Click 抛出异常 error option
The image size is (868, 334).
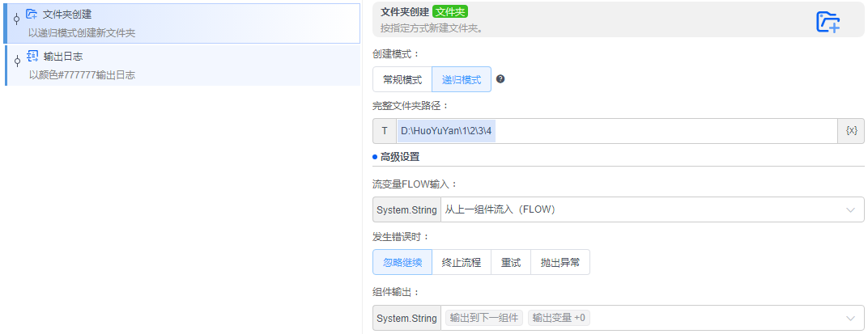560,262
